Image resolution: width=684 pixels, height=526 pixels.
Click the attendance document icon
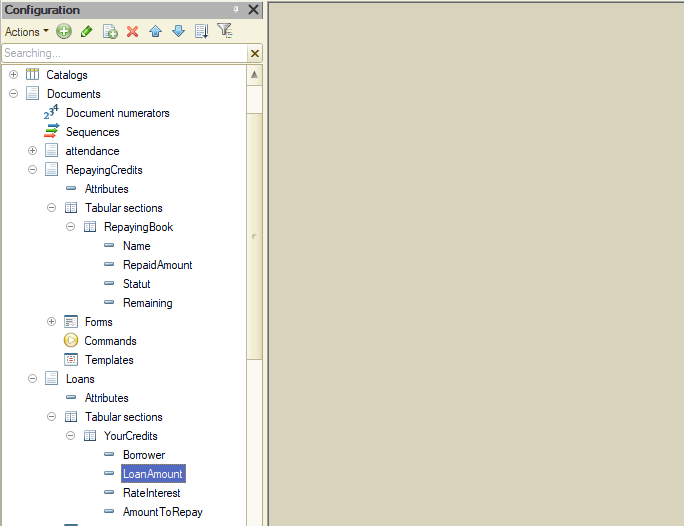tap(51, 150)
